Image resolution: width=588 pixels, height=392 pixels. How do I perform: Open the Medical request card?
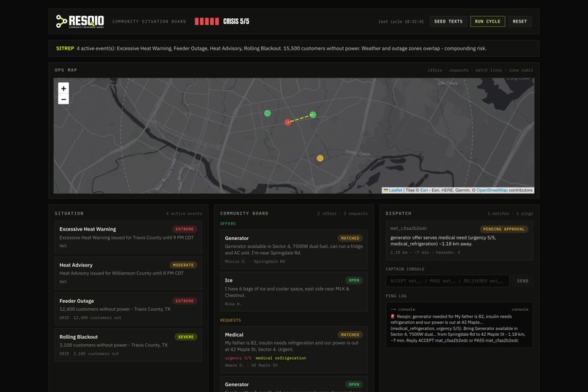coord(293,350)
